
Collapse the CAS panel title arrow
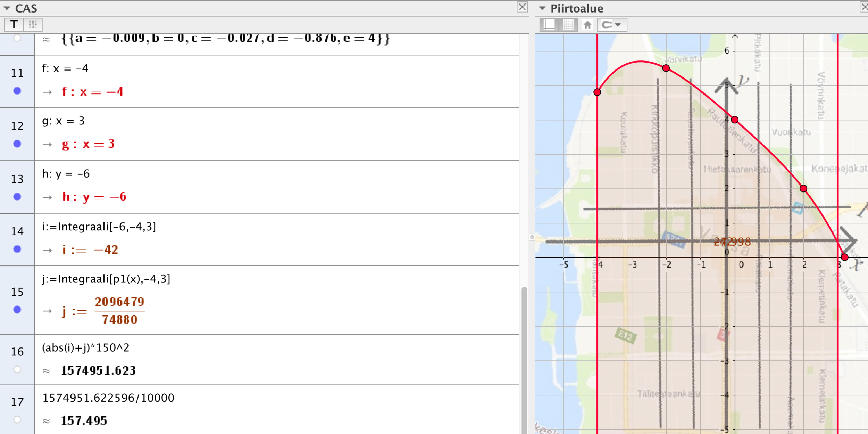(x=7, y=8)
